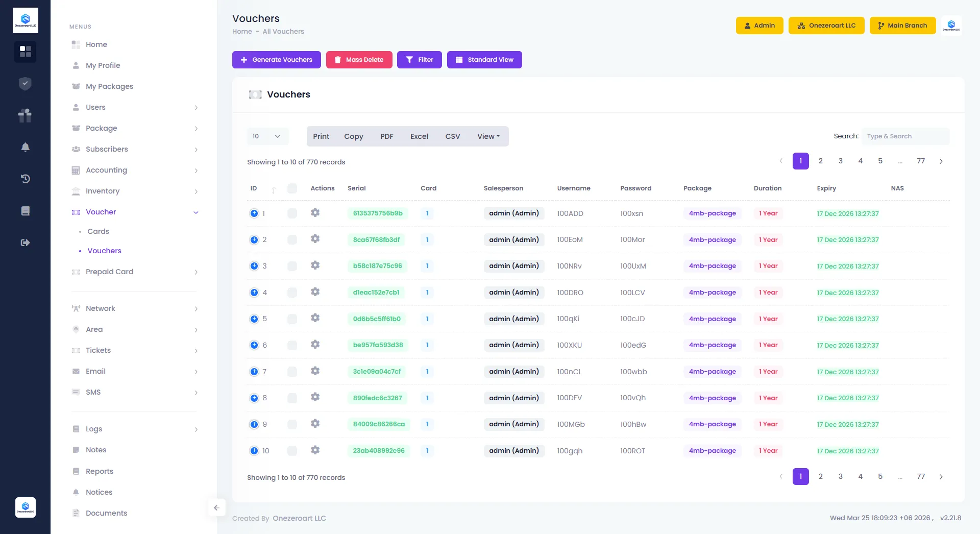Open actions gear for voucher row 1

click(x=315, y=213)
